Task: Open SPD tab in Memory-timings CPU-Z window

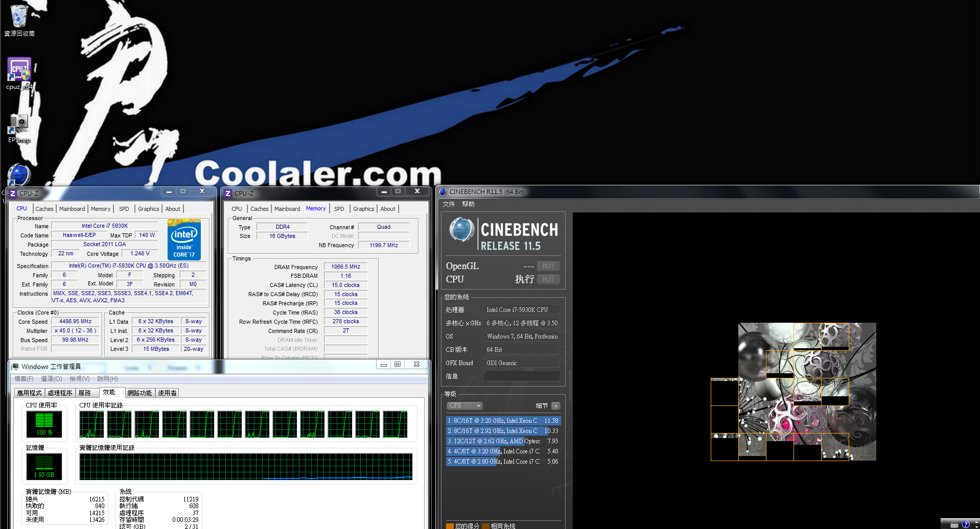Action: point(339,209)
